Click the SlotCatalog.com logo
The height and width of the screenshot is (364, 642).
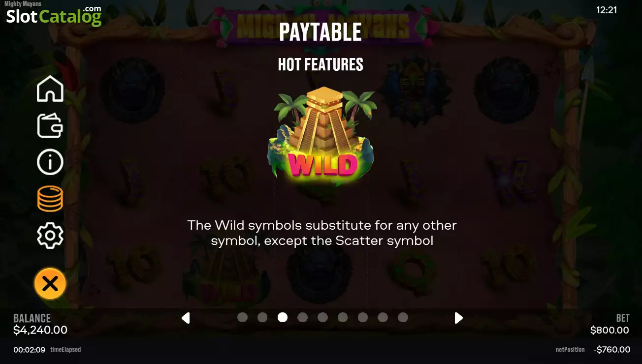54,15
